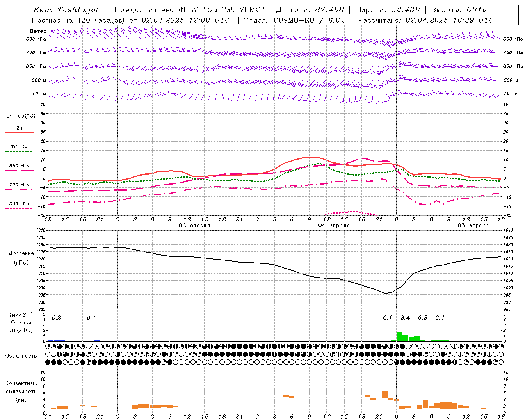Click the (мм/1ч.) precipitation unit label
This screenshot has width=525, height=420.
tap(21, 330)
